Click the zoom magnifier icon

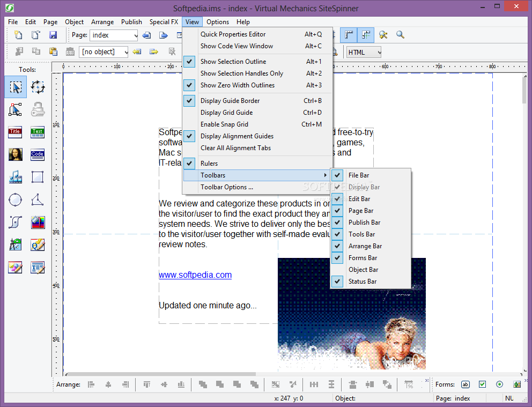click(x=401, y=35)
